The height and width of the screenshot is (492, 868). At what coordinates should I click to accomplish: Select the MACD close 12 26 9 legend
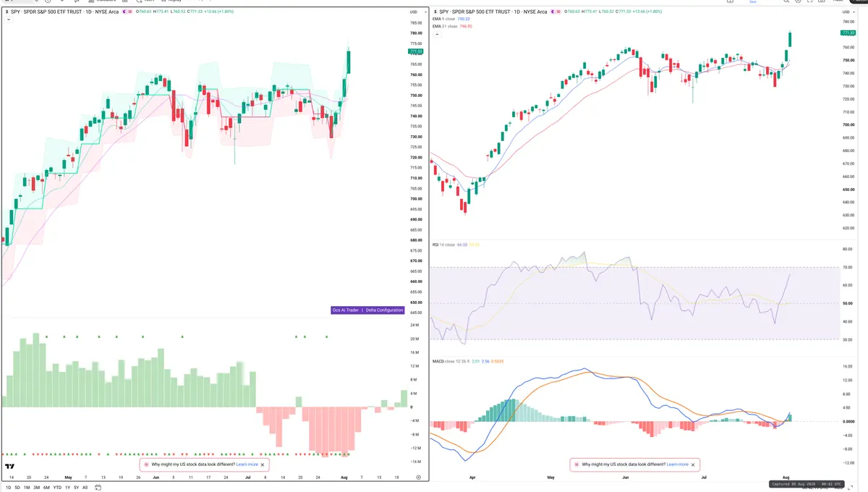450,361
